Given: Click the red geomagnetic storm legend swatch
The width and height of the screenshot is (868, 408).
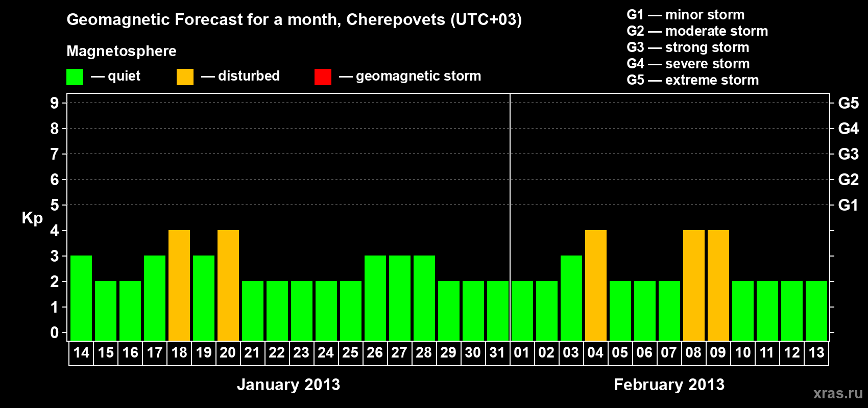Looking at the screenshot, I should pos(323,77).
